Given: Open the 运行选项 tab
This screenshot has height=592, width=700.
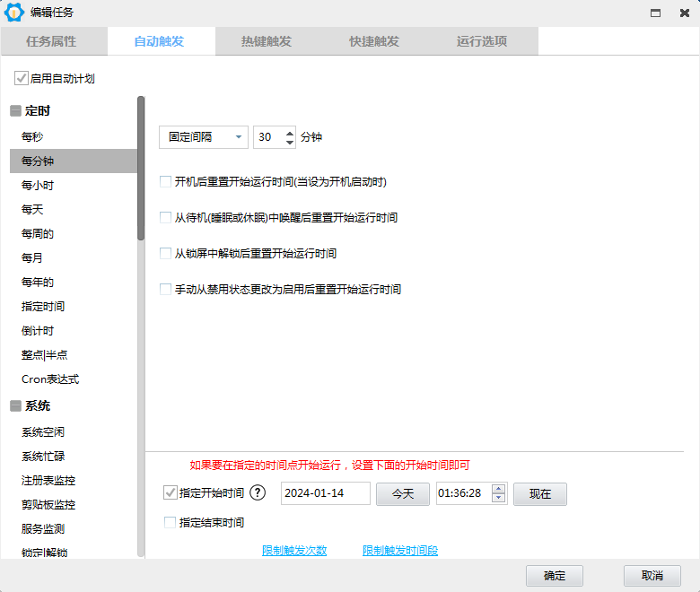Looking at the screenshot, I should [482, 41].
